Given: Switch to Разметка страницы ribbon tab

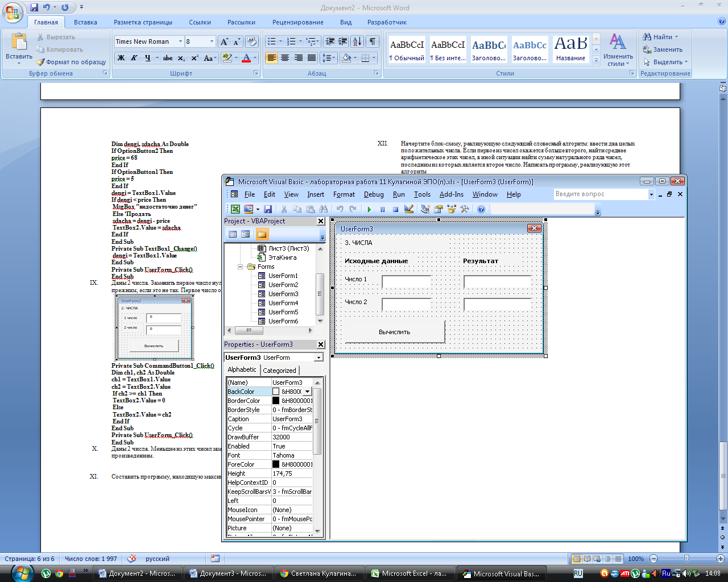Looking at the screenshot, I should pyautogui.click(x=143, y=22).
